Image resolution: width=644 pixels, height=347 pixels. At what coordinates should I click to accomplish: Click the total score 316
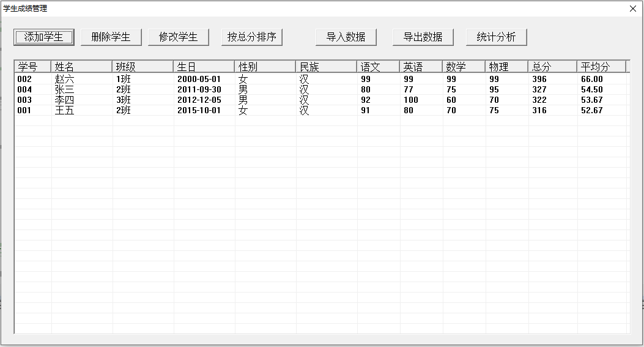tap(539, 110)
